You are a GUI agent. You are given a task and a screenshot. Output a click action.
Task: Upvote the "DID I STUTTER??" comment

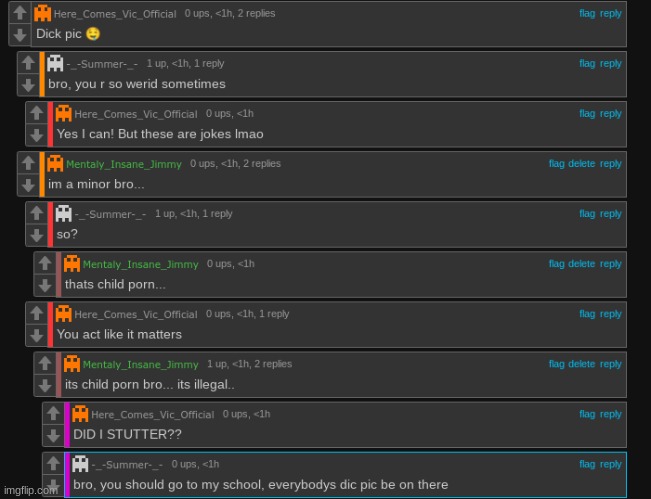click(x=53, y=413)
